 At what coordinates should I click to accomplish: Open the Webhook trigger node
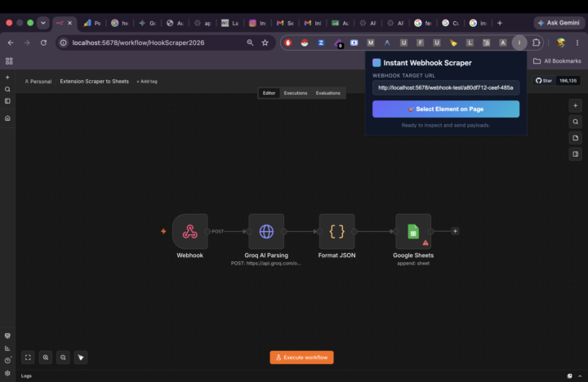pyautogui.click(x=189, y=231)
